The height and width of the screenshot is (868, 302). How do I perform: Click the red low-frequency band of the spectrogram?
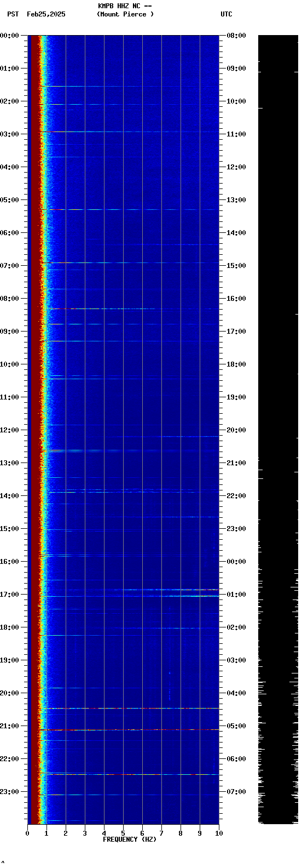point(34,430)
